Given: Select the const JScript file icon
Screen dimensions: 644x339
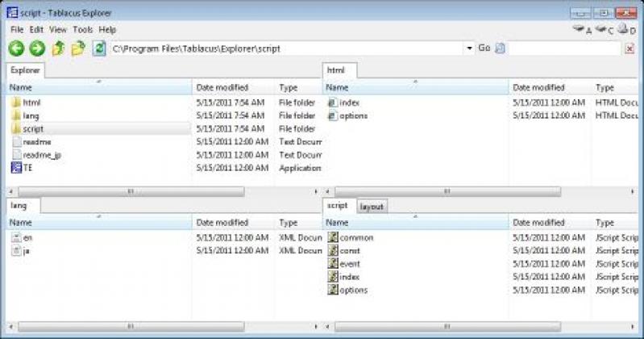Looking at the screenshot, I should (x=333, y=250).
